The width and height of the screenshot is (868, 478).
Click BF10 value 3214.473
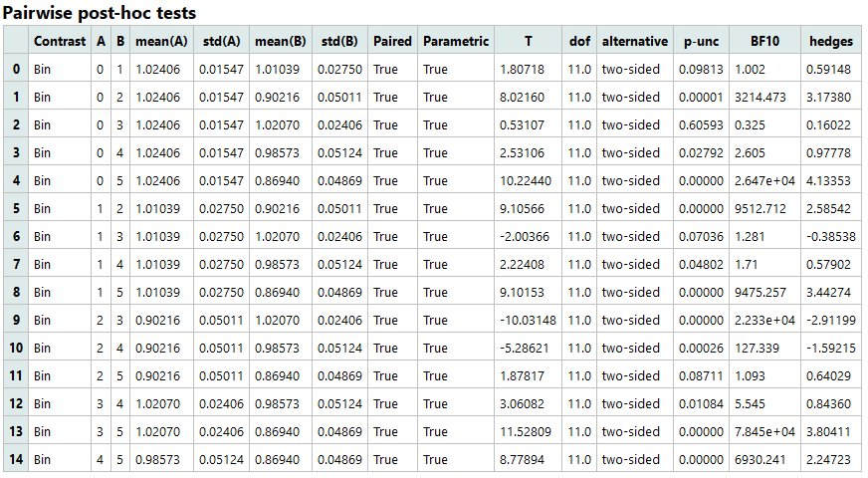(760, 97)
